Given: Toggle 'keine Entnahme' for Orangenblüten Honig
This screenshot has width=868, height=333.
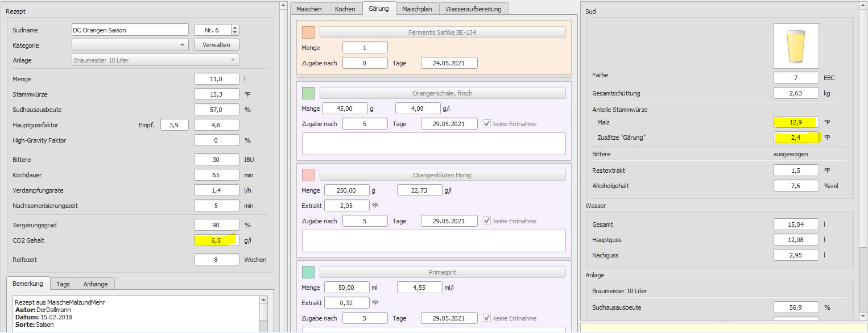Looking at the screenshot, I should [488, 221].
